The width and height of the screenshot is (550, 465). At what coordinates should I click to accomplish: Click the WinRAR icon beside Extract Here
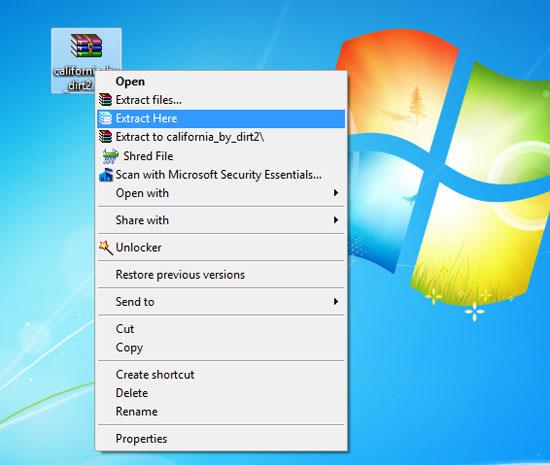pyautogui.click(x=105, y=119)
